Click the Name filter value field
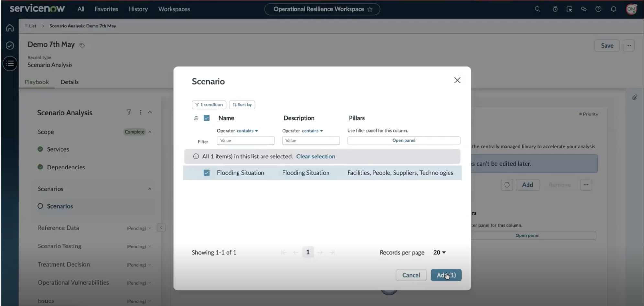This screenshot has height=306, width=644. click(x=246, y=140)
